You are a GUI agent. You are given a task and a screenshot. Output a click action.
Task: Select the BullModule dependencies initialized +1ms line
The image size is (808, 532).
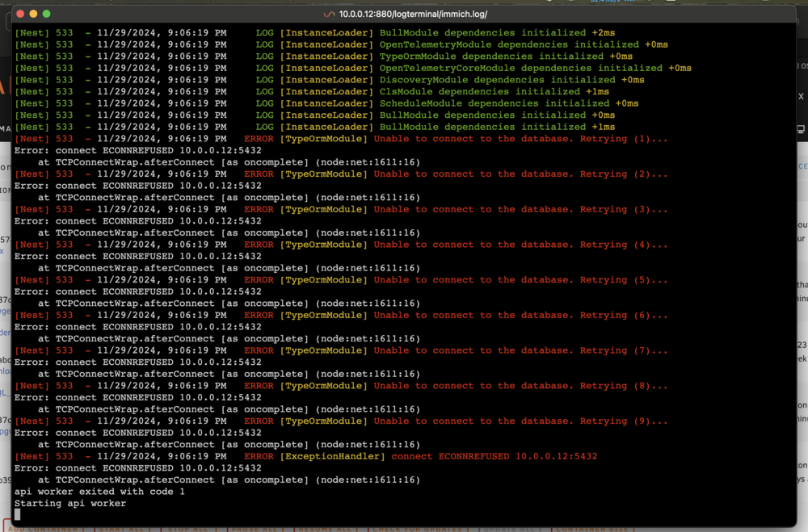314,128
